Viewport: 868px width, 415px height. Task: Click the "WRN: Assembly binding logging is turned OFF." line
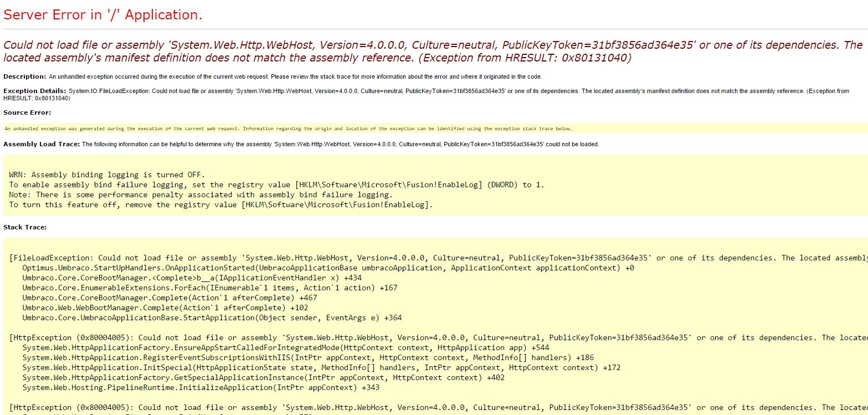[107, 175]
